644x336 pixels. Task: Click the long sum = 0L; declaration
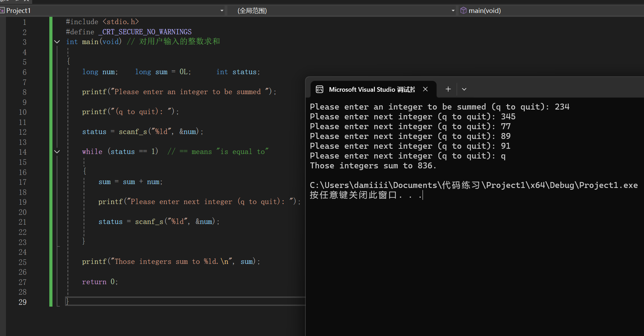click(x=163, y=72)
